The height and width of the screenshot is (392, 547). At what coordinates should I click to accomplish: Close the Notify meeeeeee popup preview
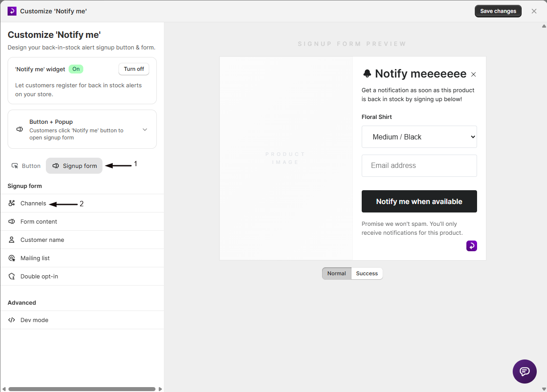click(x=474, y=74)
